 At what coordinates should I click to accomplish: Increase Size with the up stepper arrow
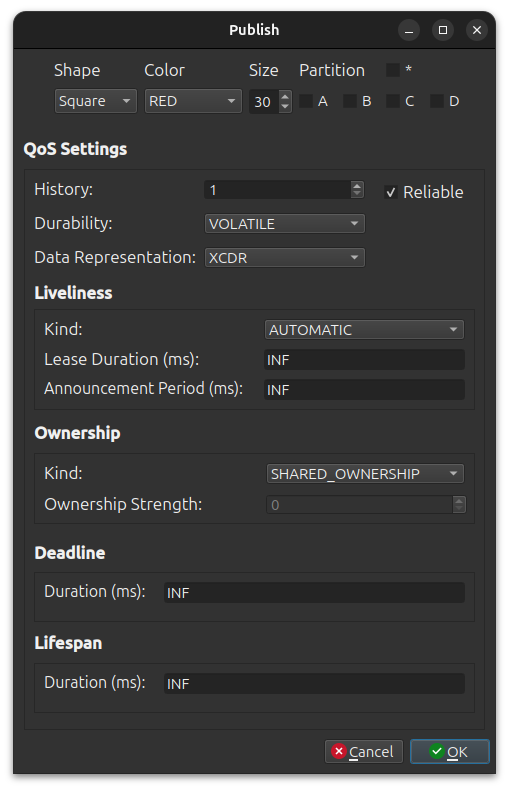(x=285, y=96)
